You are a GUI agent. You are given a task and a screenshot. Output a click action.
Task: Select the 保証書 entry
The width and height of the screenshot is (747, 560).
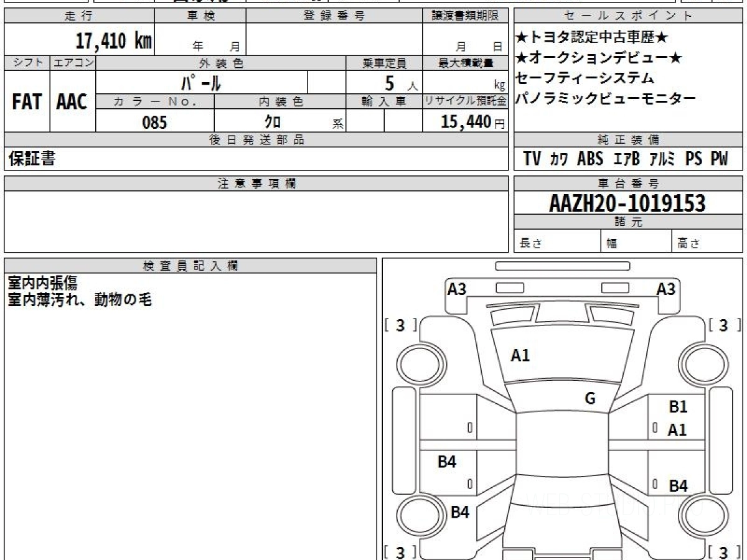coord(32,159)
